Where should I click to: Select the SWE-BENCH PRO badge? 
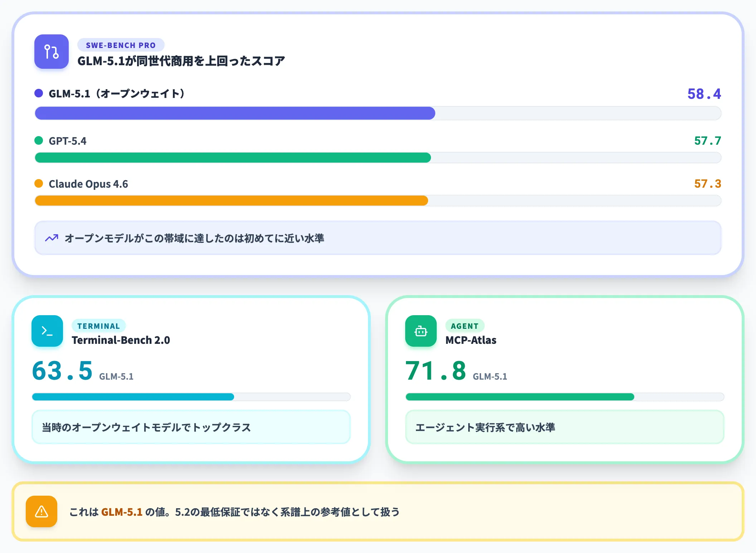pos(121,45)
